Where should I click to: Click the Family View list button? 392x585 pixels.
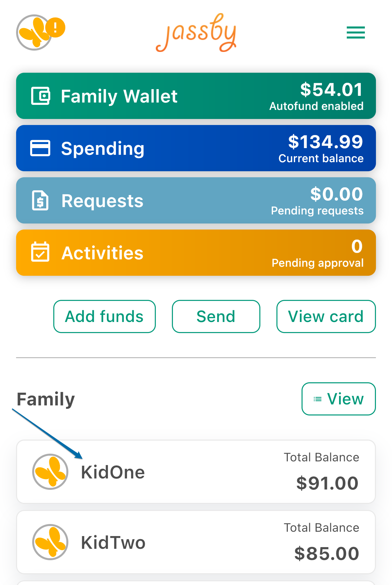(x=339, y=399)
